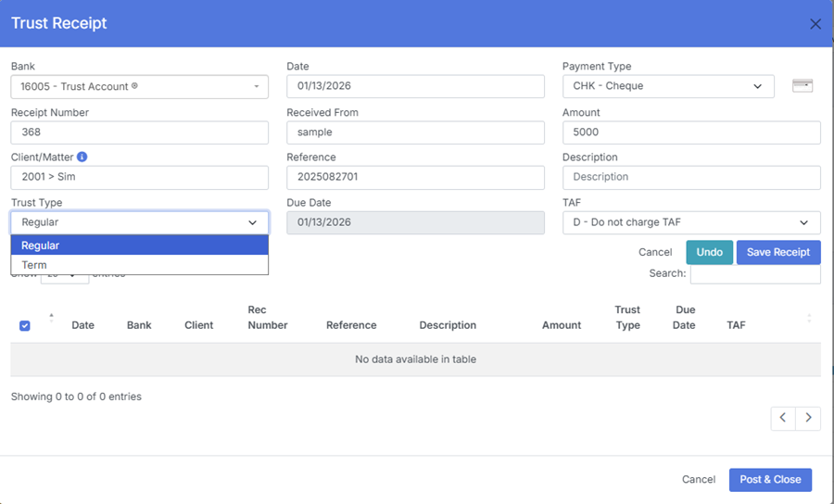Viewport: 834px width, 504px height.
Task: Open the Payment Type dropdown
Action: click(x=667, y=86)
